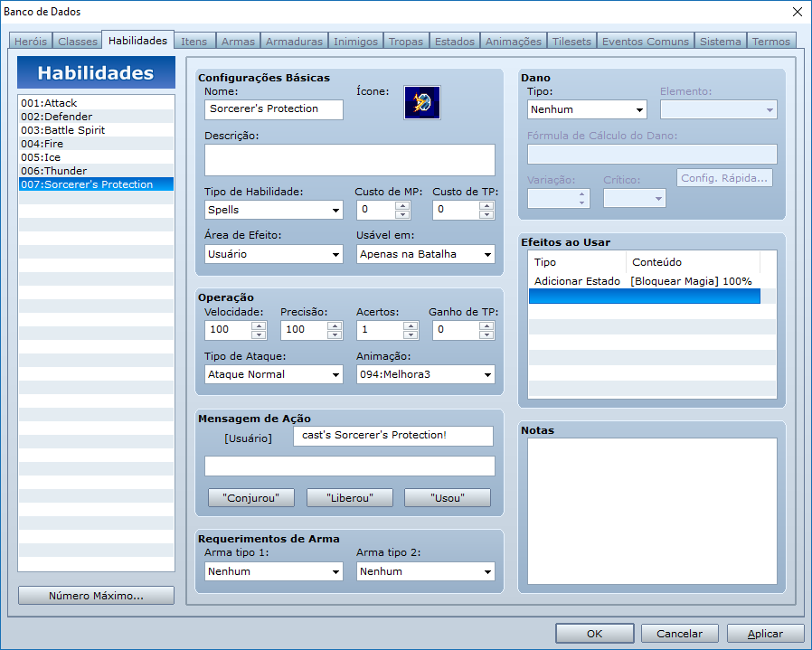Image resolution: width=812 pixels, height=650 pixels.
Task: Open the Usável em dropdown
Action: [426, 254]
